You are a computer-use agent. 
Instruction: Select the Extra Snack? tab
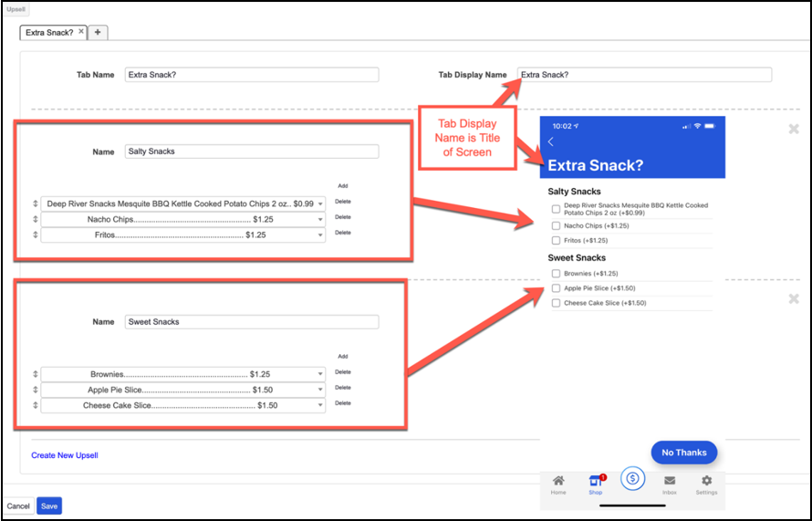[49, 32]
